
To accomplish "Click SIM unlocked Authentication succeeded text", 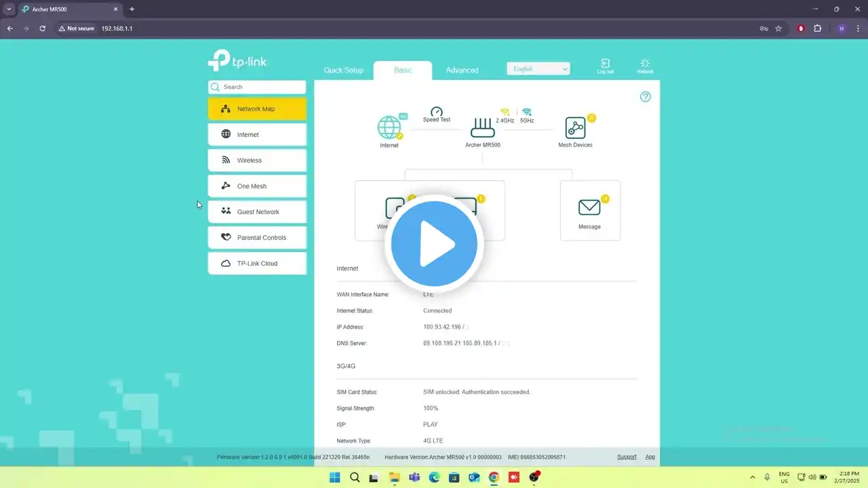I will tap(476, 392).
